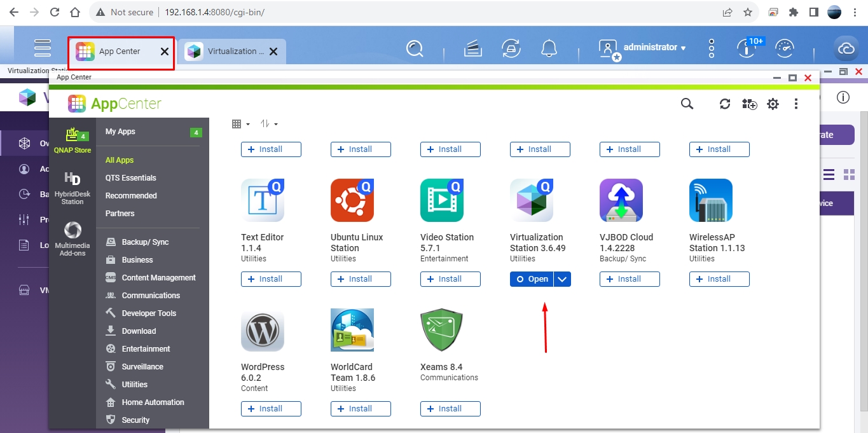868x433 pixels.
Task: Select QNAP Store in sidebar
Action: pyautogui.click(x=72, y=141)
